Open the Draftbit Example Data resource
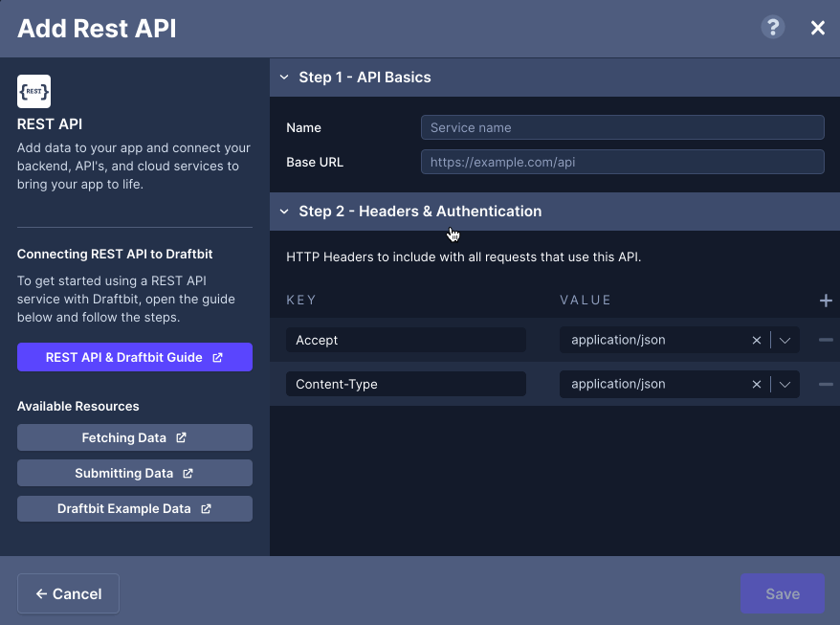This screenshot has height=625, width=840. (135, 508)
